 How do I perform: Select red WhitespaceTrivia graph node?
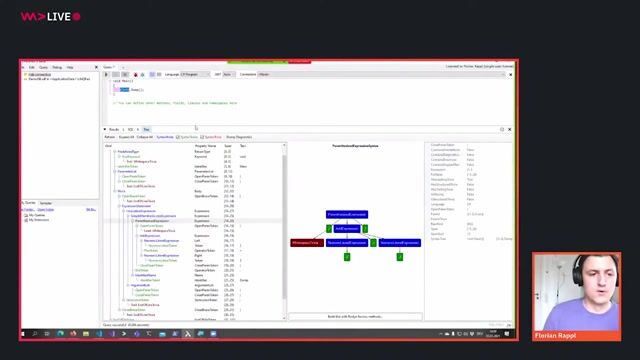tap(307, 243)
